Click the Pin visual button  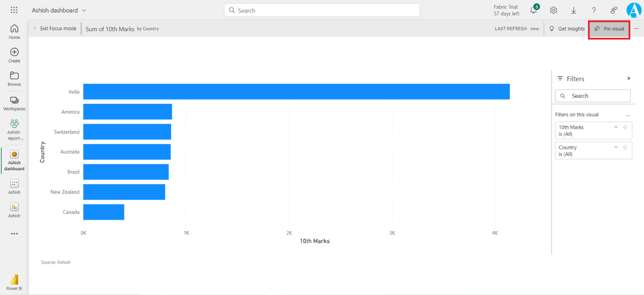[x=609, y=29]
